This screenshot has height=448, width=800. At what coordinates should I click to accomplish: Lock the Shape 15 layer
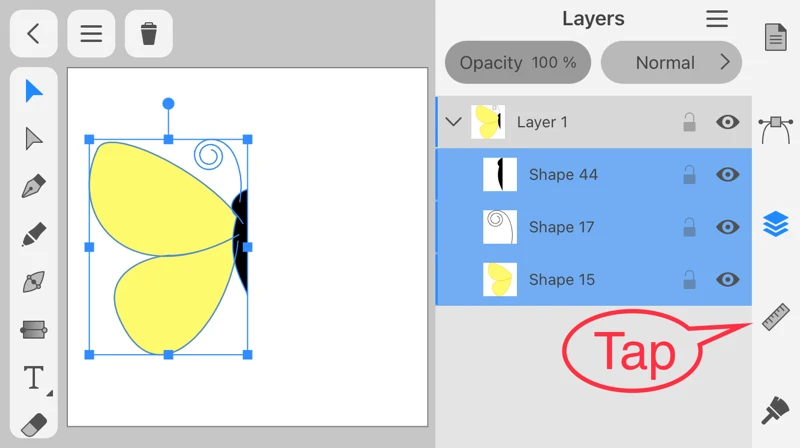point(689,280)
